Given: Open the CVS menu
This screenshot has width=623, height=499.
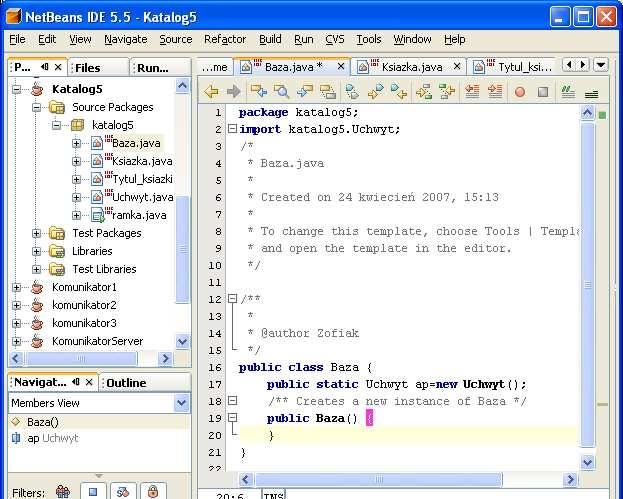Looking at the screenshot, I should [335, 39].
